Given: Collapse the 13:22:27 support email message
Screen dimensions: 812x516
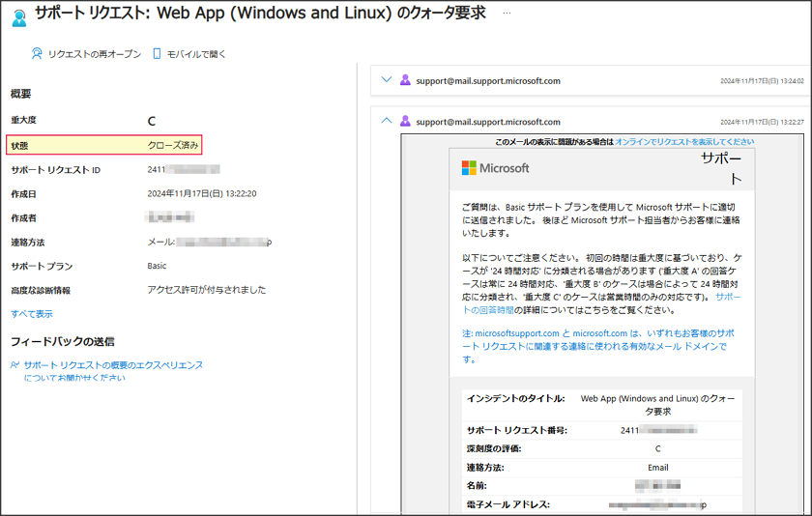Looking at the screenshot, I should [386, 121].
